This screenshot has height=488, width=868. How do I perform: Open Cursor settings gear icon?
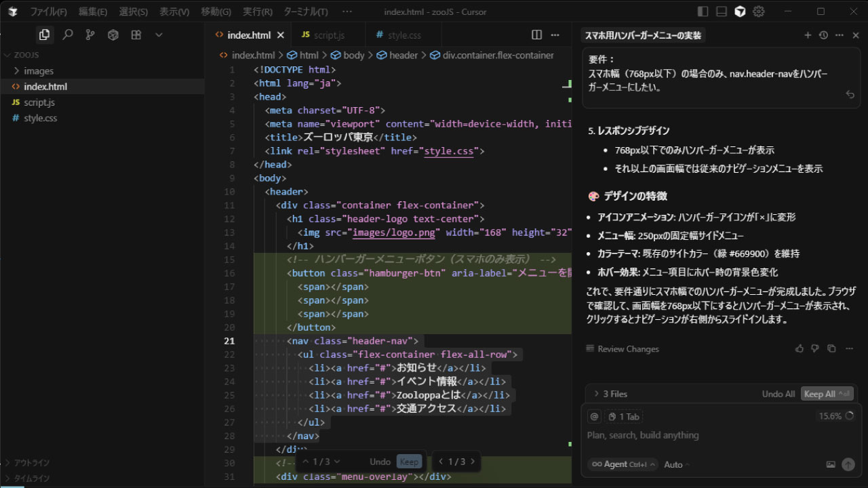(x=759, y=12)
